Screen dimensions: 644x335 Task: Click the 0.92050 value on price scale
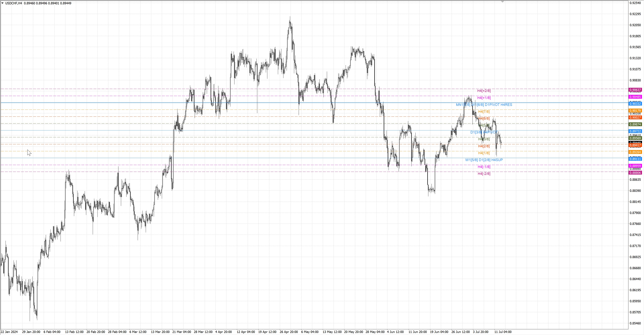coord(635,25)
